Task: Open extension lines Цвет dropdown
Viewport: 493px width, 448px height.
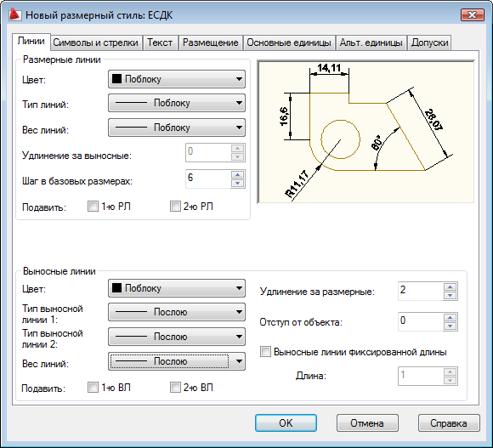Action: (x=177, y=288)
